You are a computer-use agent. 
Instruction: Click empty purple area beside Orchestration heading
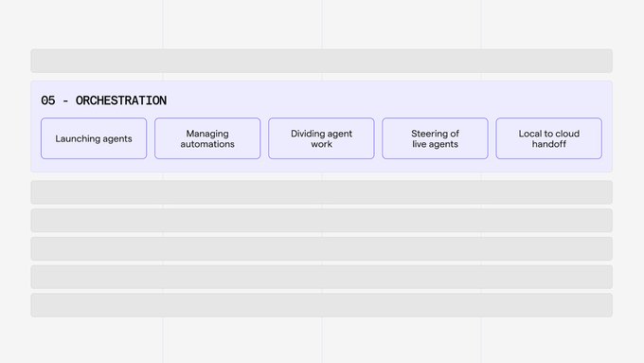point(386,100)
